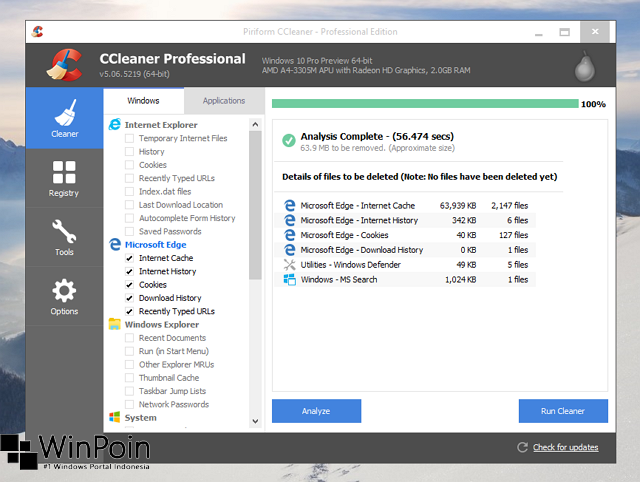The width and height of the screenshot is (640, 482).
Task: Select the Windows tab
Action: coord(143,101)
